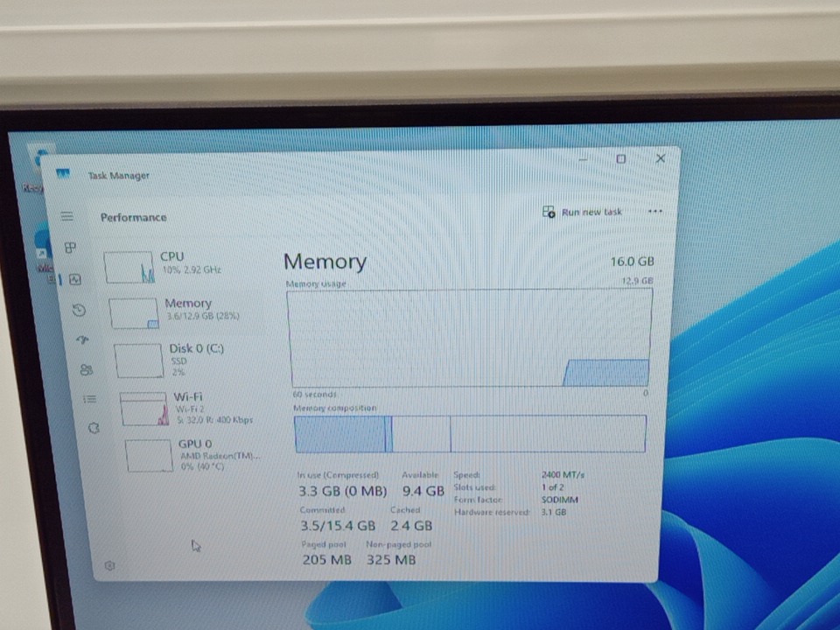
Task: Open the Details page icon
Action: (90, 399)
